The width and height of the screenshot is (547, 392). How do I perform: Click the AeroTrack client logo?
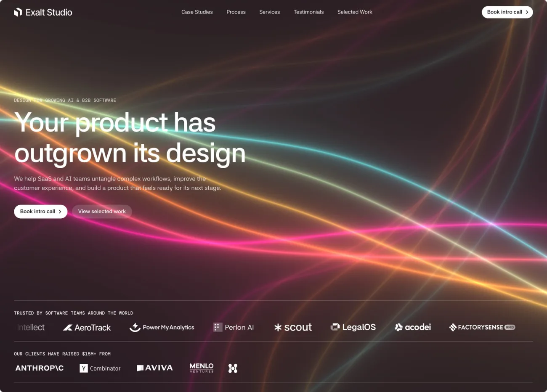pyautogui.click(x=87, y=327)
